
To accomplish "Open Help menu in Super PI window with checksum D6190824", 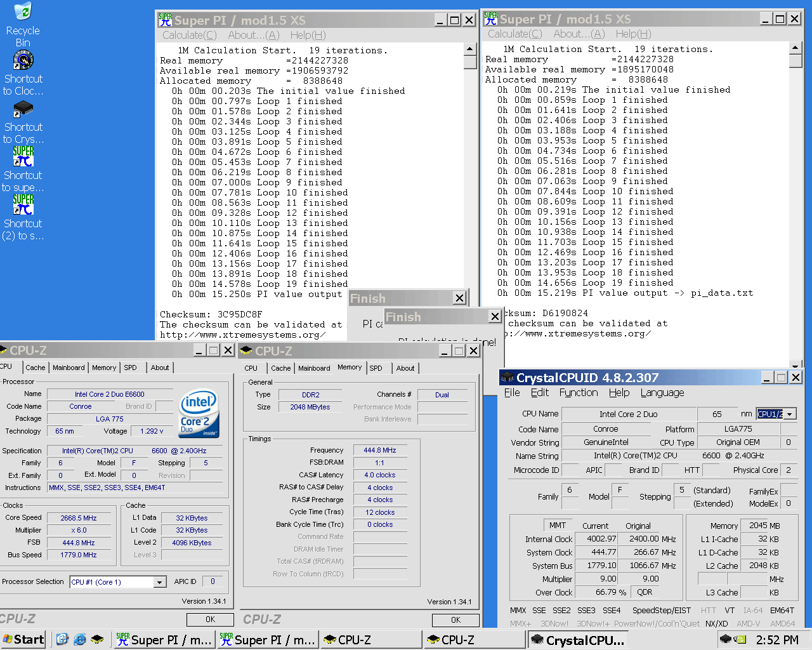I will pos(634,34).
